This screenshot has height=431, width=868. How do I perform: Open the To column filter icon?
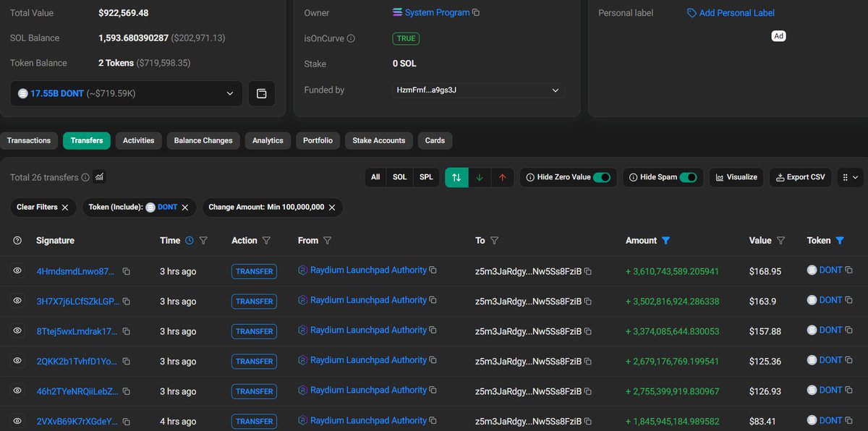[x=494, y=241]
